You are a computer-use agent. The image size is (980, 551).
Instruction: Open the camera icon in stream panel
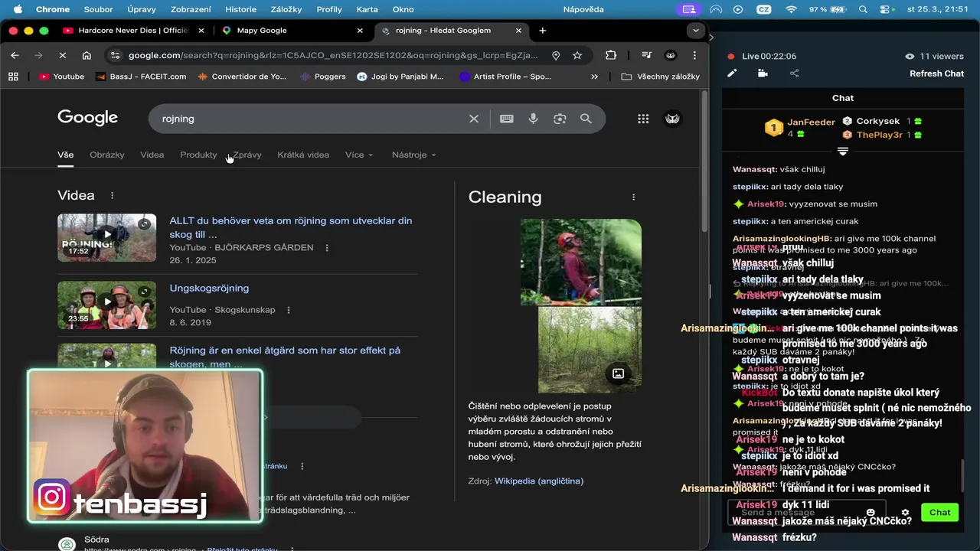763,73
